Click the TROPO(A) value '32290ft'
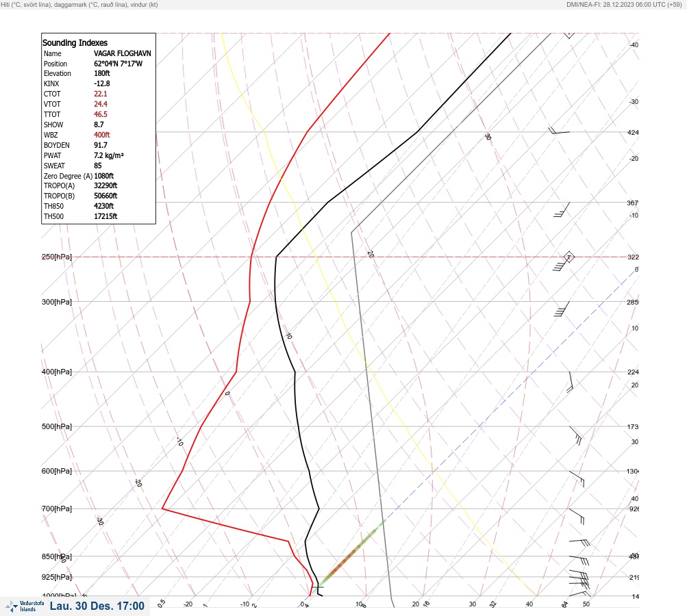687x616 pixels. pos(105,185)
